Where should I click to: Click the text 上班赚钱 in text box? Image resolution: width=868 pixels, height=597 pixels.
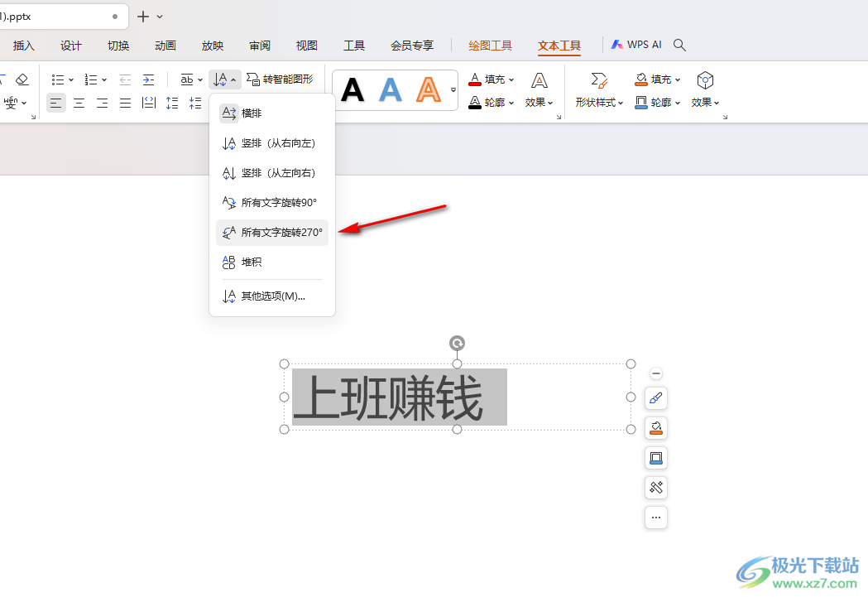388,397
